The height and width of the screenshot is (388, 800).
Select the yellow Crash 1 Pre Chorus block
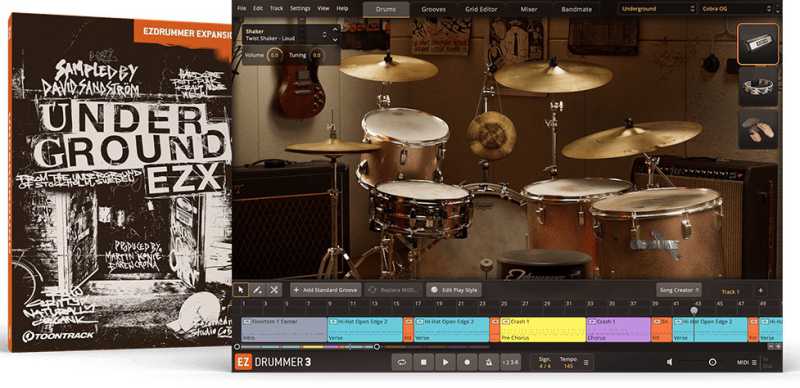[543, 329]
